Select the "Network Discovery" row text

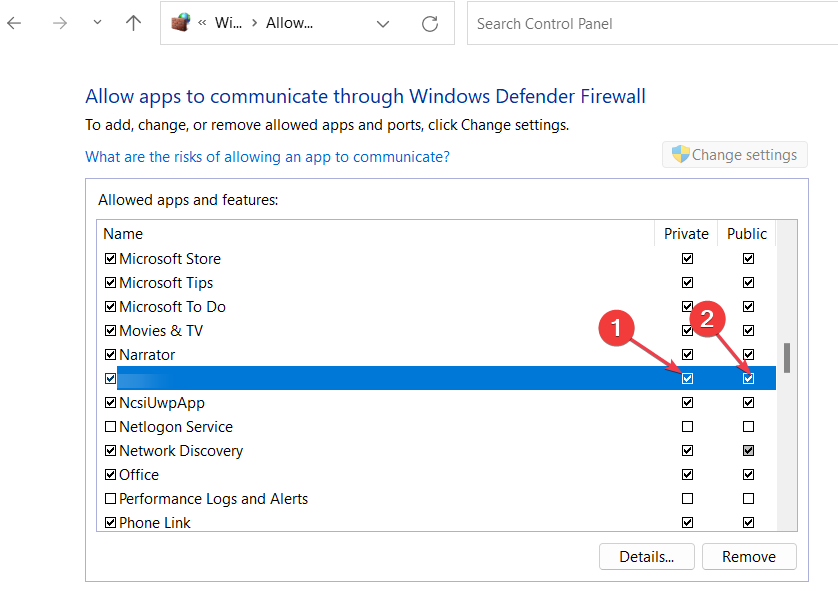[181, 451]
